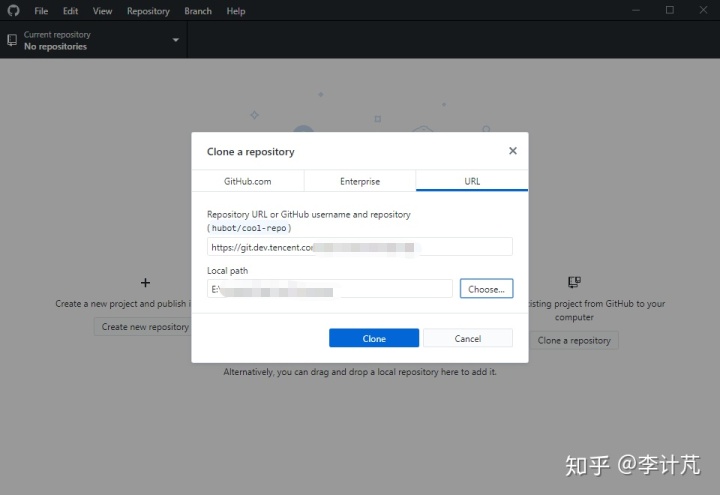Click the 'Local path' label

pos(227,270)
